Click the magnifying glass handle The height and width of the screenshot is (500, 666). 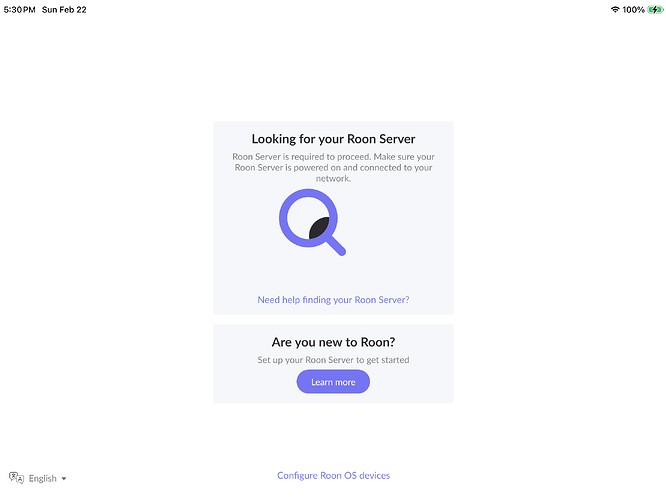336,246
